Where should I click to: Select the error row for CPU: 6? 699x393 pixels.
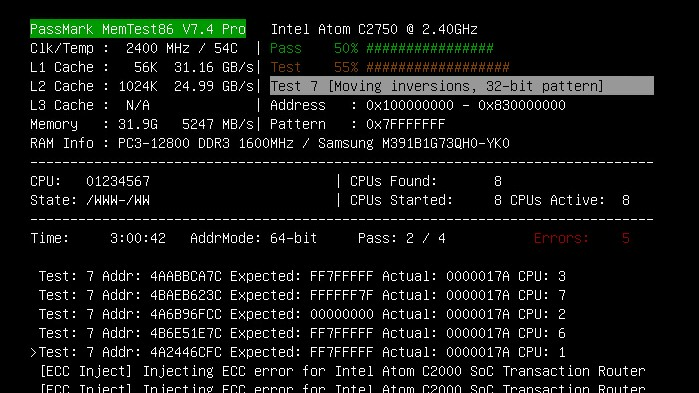(x=302, y=333)
